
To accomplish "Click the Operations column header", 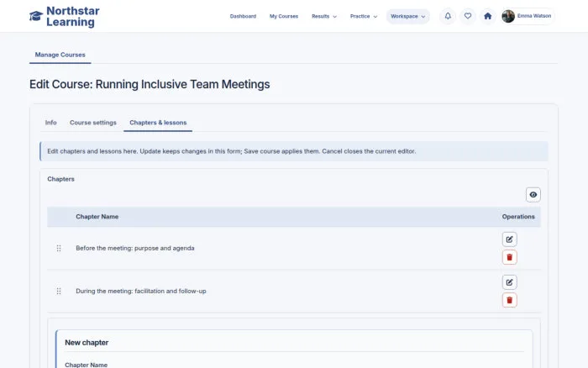I will [x=518, y=217].
